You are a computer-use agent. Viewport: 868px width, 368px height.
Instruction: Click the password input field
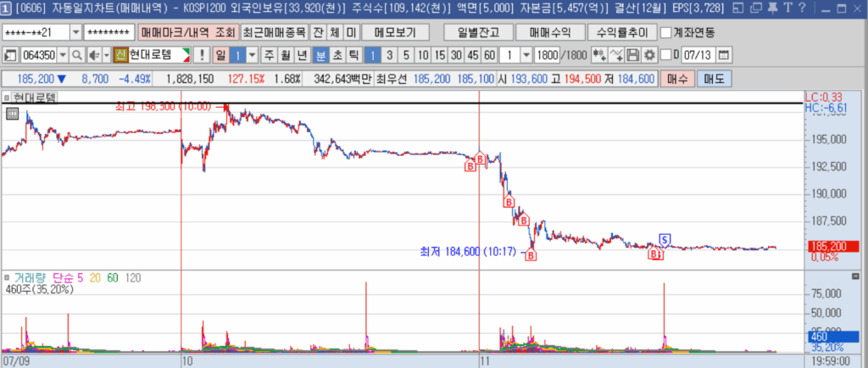[109, 32]
